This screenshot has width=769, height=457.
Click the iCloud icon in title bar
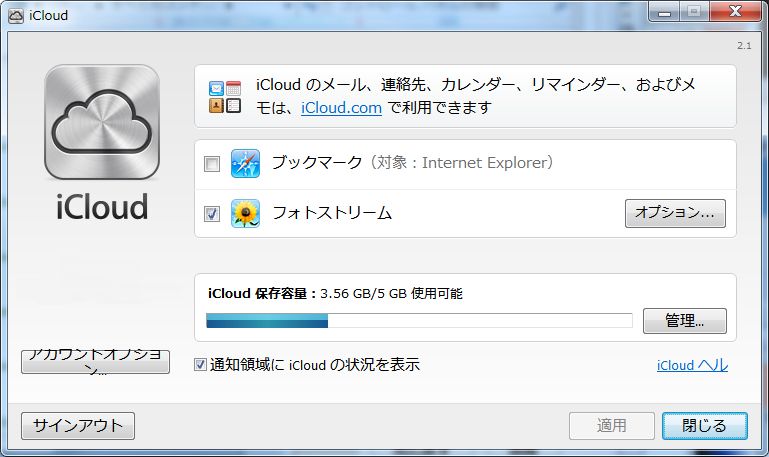16,15
